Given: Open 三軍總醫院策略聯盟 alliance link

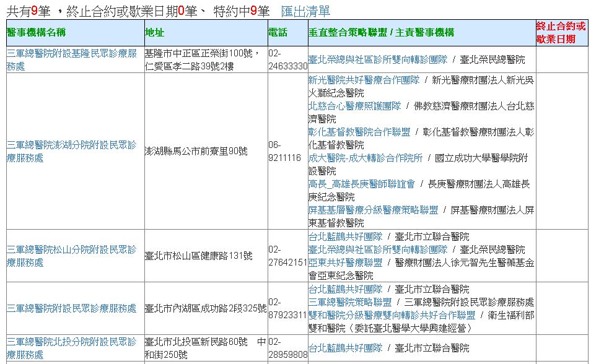Looking at the screenshot, I should (350, 302).
